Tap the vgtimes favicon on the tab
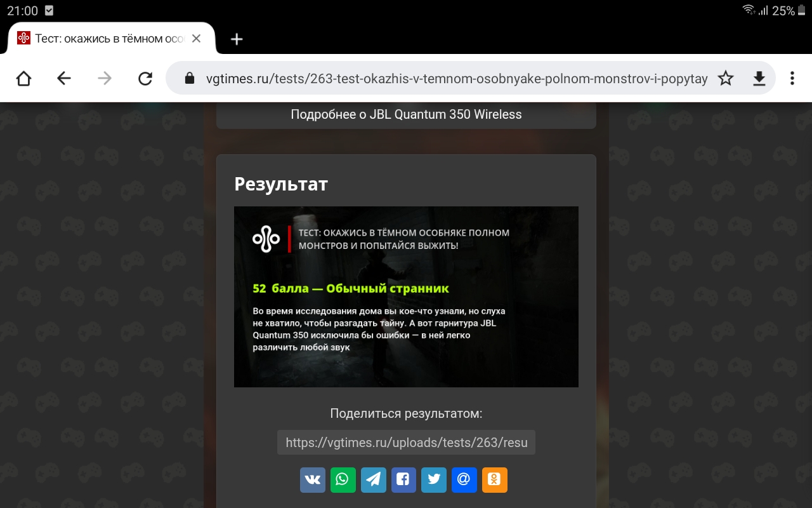812x508 pixels. click(23, 38)
